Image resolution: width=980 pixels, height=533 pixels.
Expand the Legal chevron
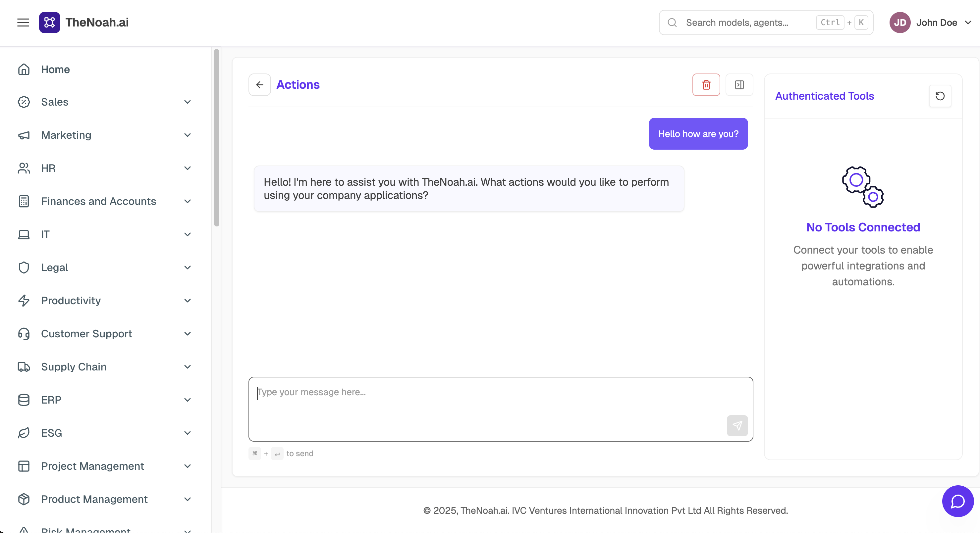tap(187, 267)
